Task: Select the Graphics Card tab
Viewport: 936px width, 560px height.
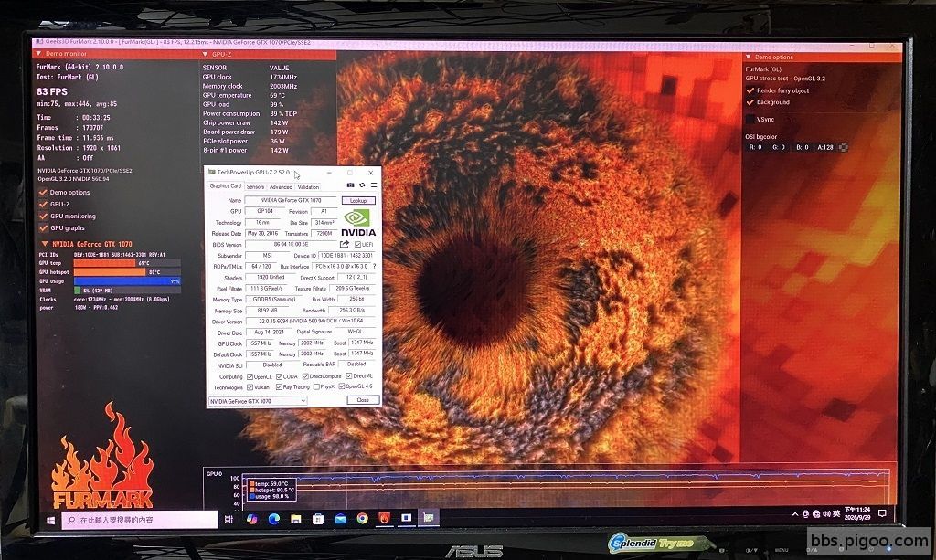Action: [225, 186]
